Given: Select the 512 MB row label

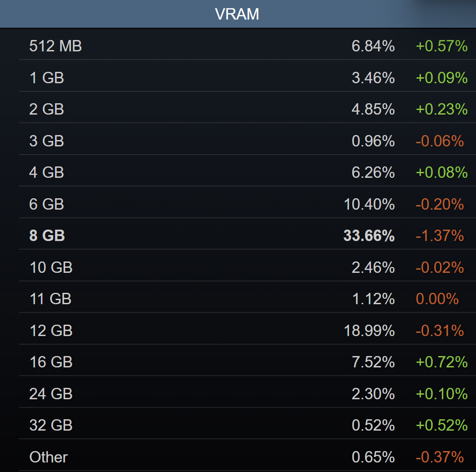Looking at the screenshot, I should pos(56,46).
